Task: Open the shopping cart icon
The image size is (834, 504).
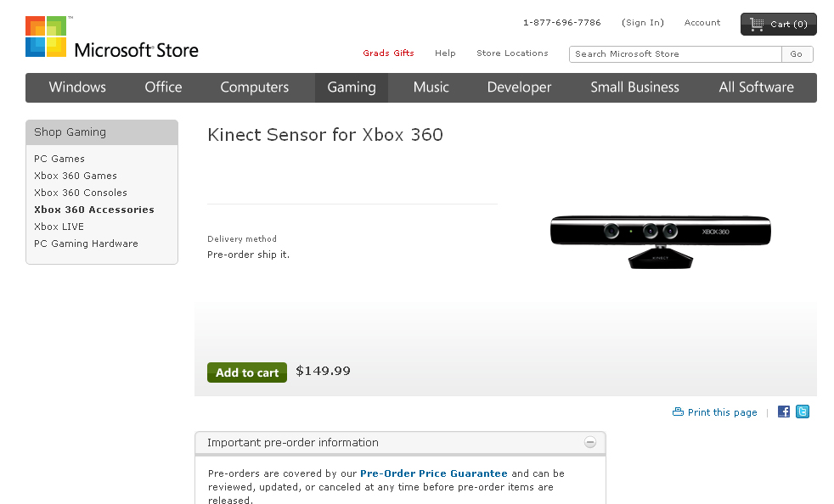Action: tap(757, 24)
